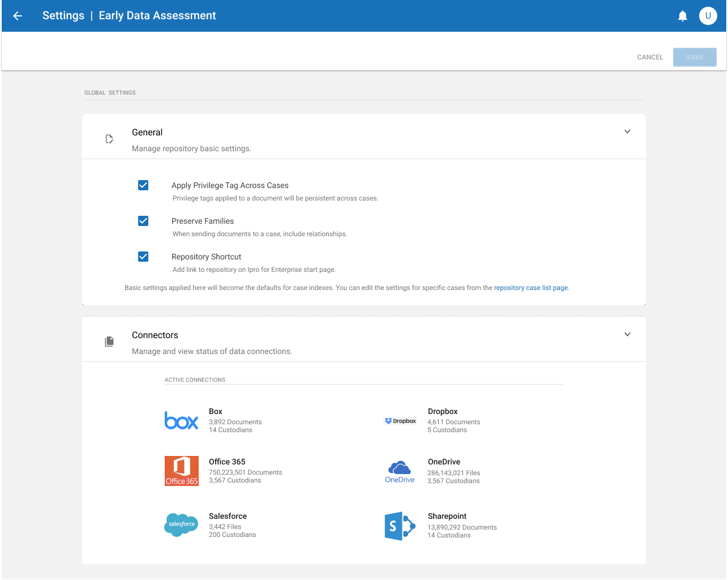This screenshot has width=728, height=580.
Task: Click the Sharepoint connector icon
Action: point(400,526)
